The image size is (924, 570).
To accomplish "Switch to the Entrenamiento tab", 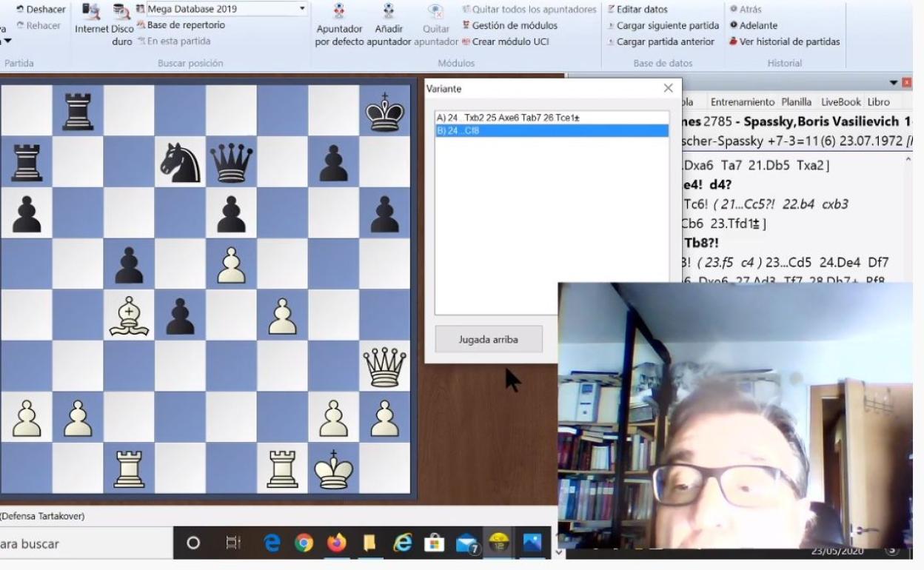I will click(742, 102).
